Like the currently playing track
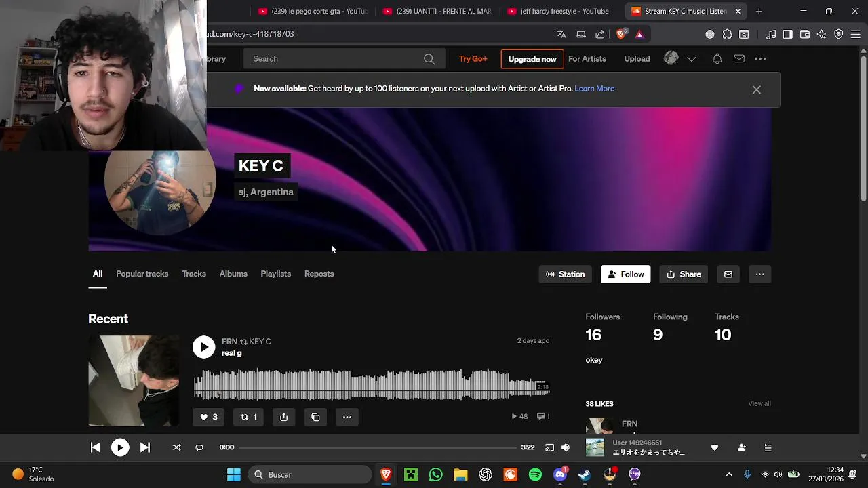 714,447
